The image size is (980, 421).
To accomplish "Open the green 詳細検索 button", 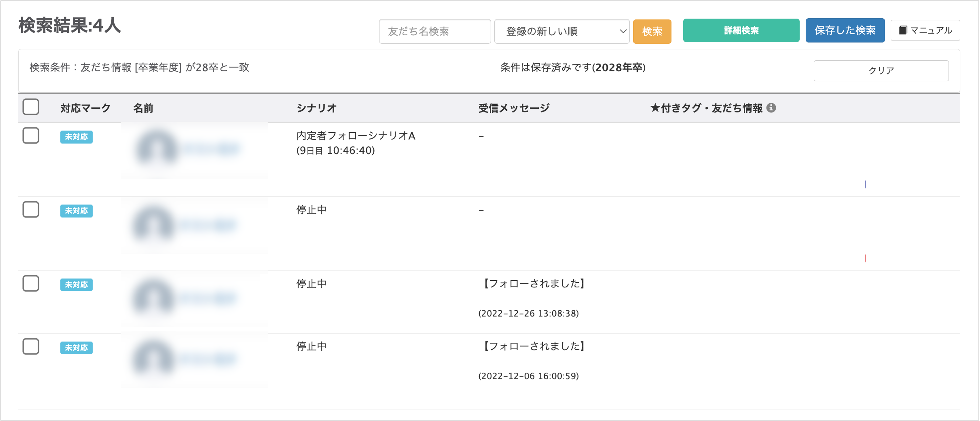I will click(x=741, y=30).
